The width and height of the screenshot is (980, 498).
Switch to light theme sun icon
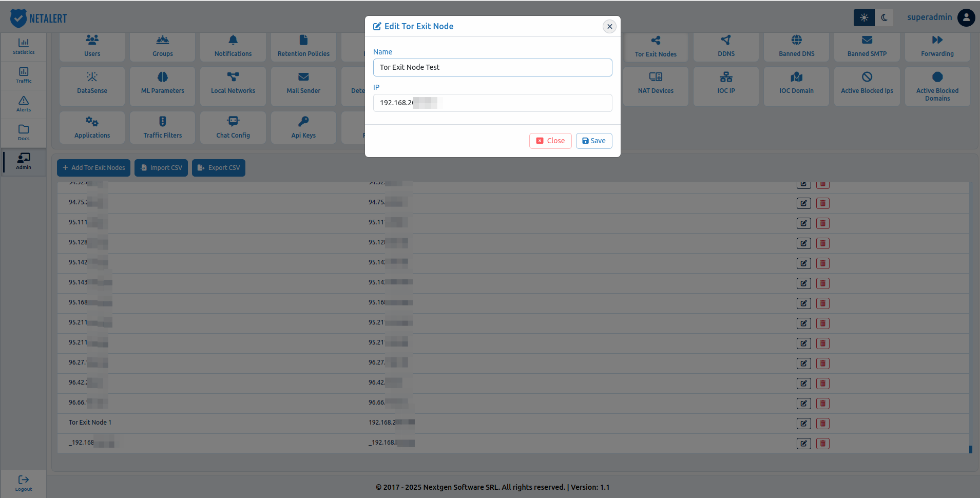[864, 17]
